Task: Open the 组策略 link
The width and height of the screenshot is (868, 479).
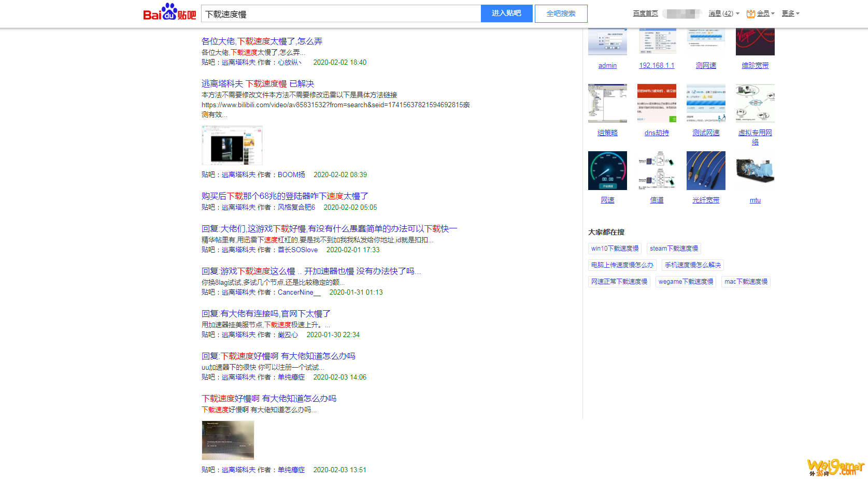Action: click(607, 133)
